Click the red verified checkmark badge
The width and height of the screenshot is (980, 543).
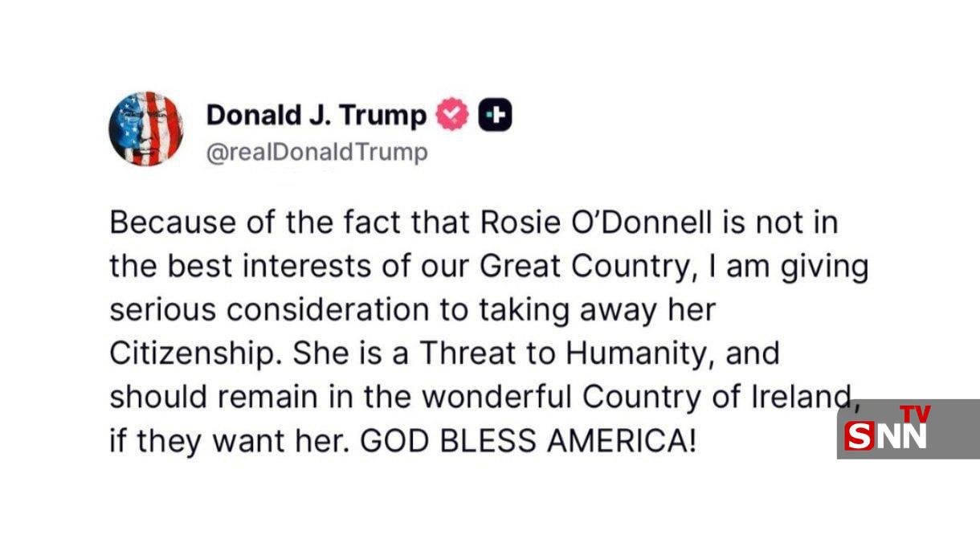click(x=451, y=116)
